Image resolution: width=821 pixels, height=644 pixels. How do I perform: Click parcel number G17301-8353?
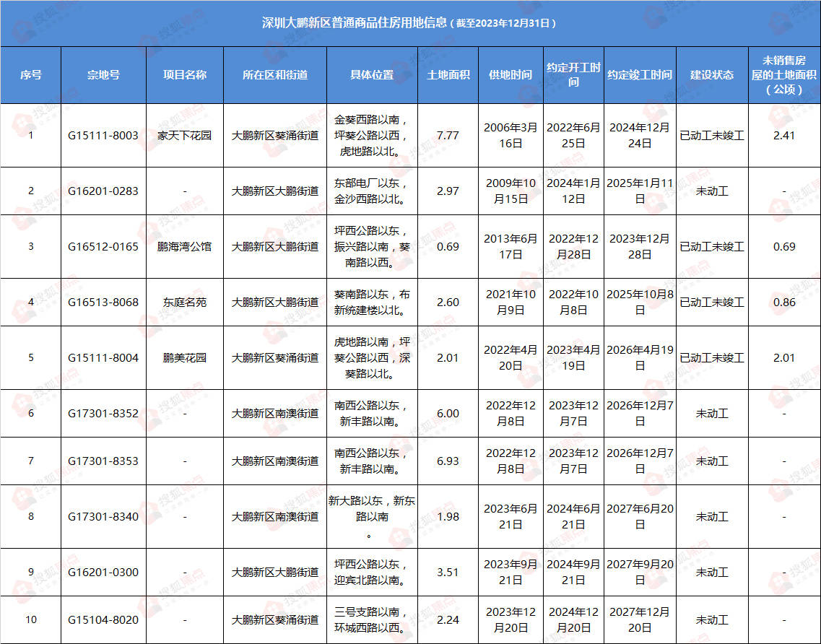pyautogui.click(x=103, y=461)
